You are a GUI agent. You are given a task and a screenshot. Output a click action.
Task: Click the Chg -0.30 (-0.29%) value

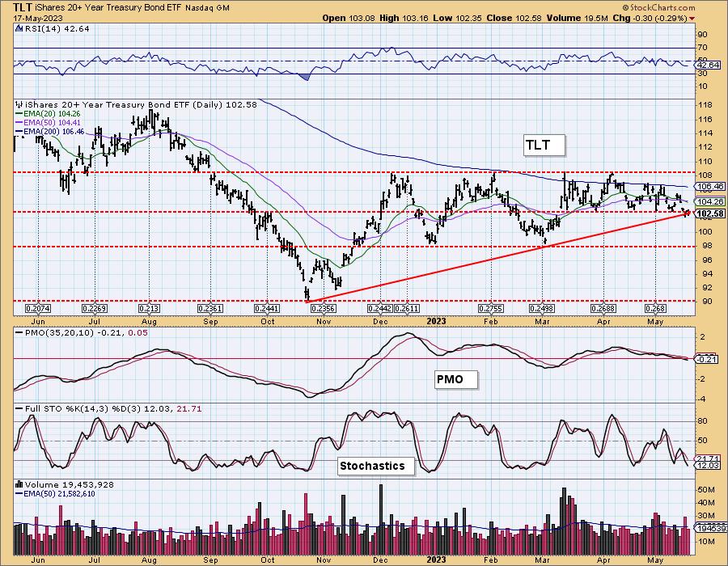pos(650,18)
